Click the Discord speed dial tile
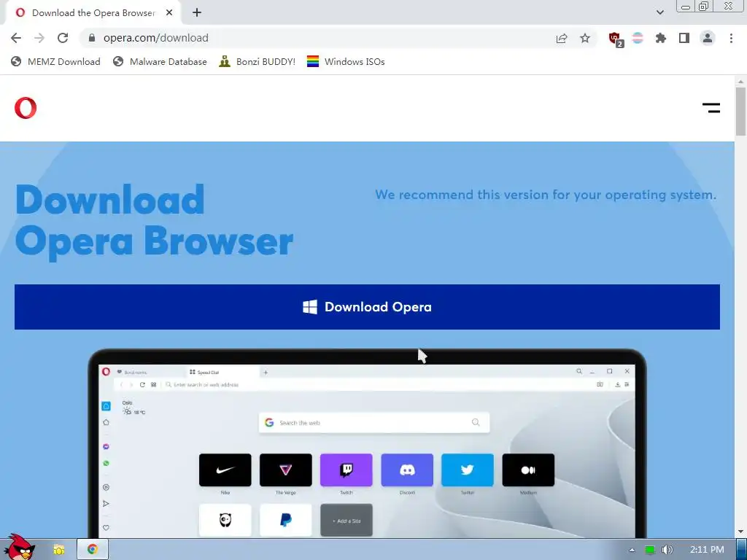This screenshot has width=747, height=560. 407,470
